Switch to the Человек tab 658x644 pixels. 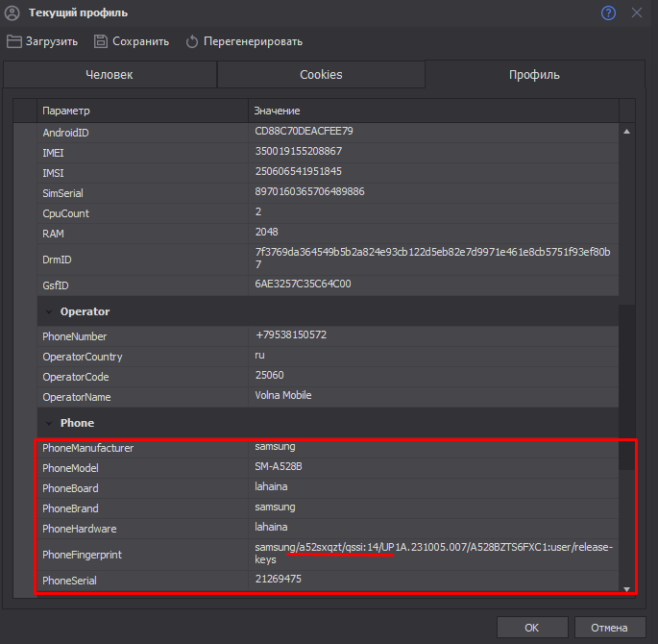tap(110, 75)
